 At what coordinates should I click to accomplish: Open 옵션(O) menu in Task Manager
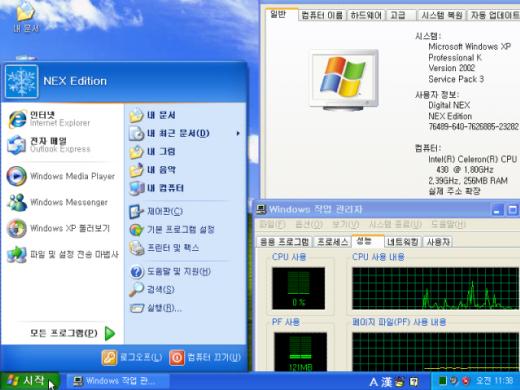click(x=309, y=224)
